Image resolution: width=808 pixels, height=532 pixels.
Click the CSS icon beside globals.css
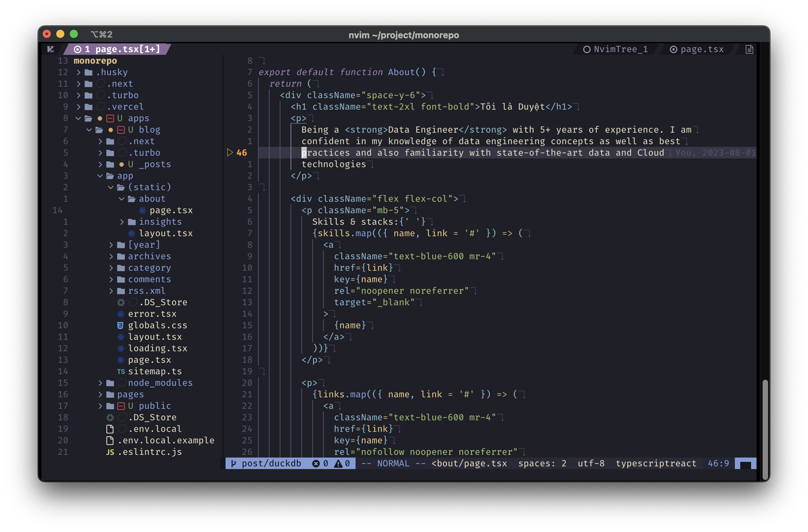pyautogui.click(x=120, y=325)
